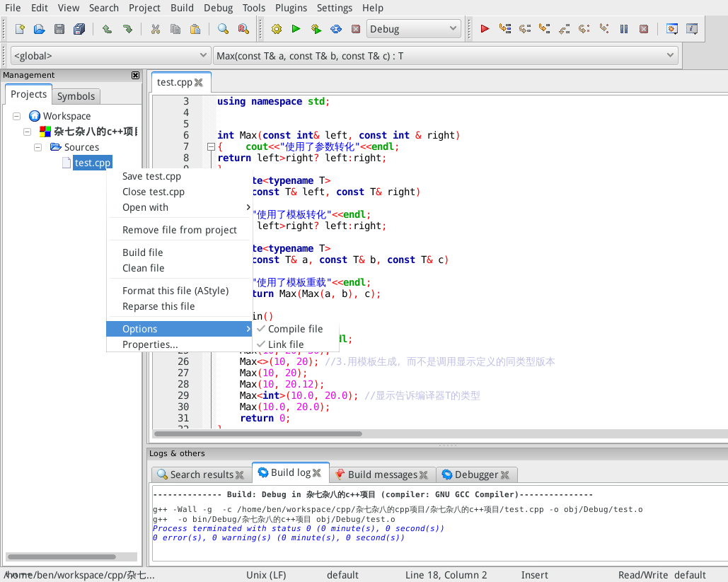The image size is (728, 582).
Task: Open the Options submenu entry
Action: 180,329
